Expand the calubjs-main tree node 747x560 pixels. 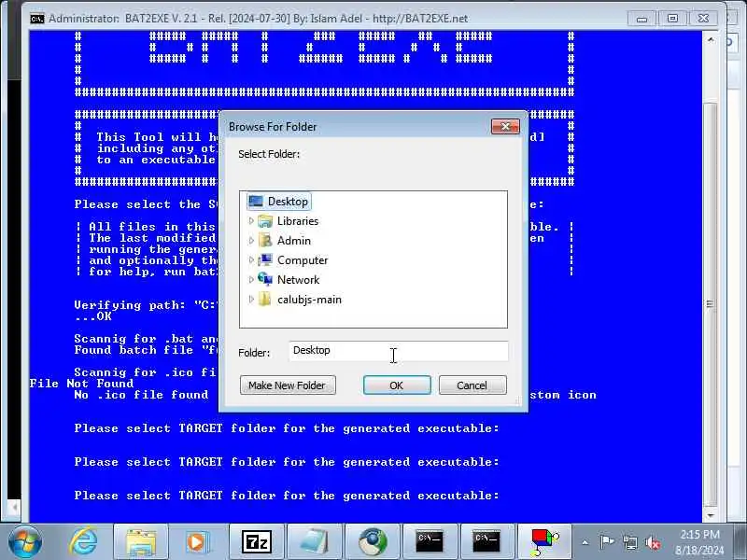(251, 300)
